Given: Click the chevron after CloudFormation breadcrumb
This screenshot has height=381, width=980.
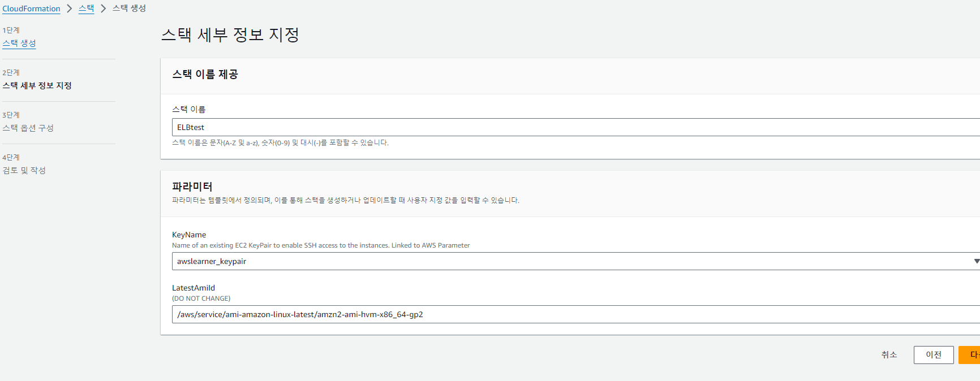Looking at the screenshot, I should tap(70, 8).
